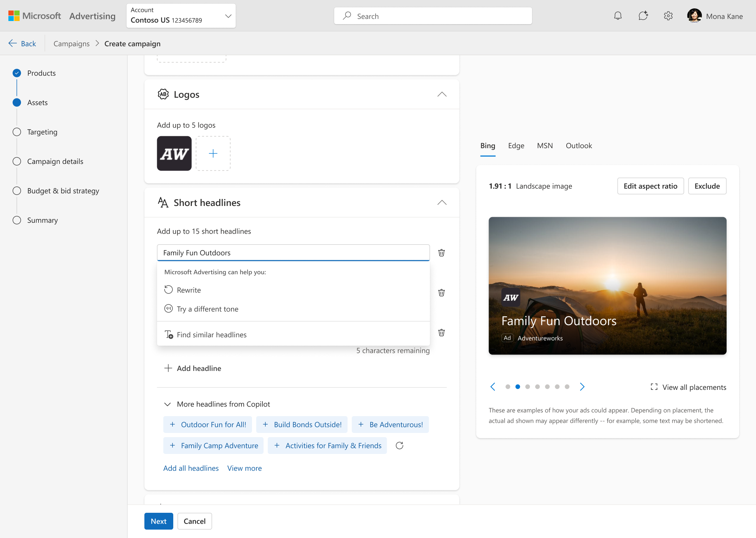The height and width of the screenshot is (538, 756).
Task: Click the Exclude button
Action: tap(707, 186)
